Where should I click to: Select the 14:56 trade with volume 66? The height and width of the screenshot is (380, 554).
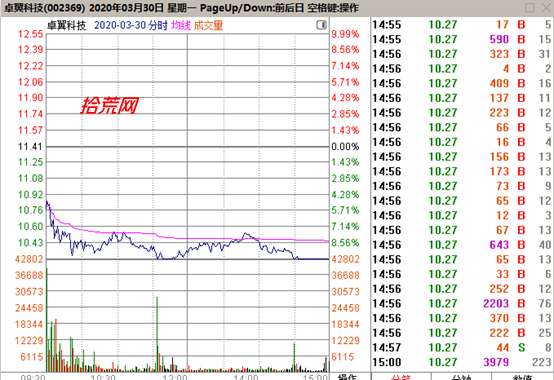click(462, 127)
